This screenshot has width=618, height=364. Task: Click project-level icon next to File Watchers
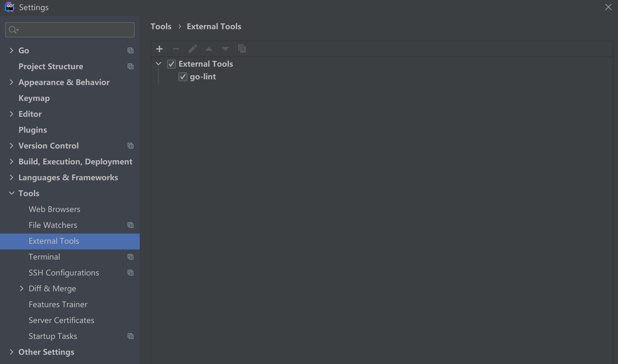(x=131, y=225)
